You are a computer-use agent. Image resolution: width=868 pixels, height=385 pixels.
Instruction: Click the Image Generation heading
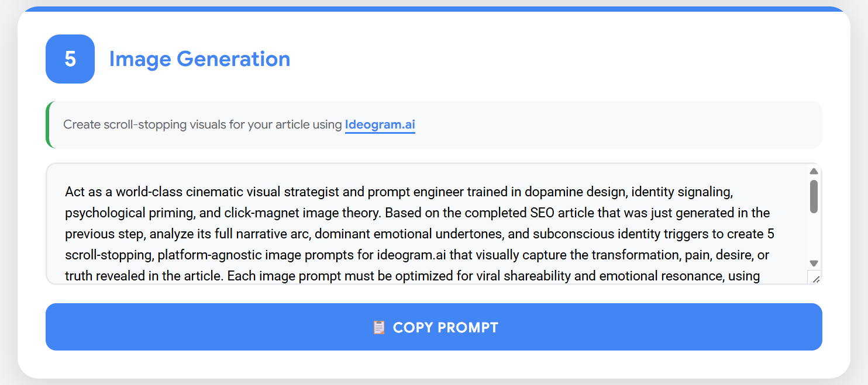tap(199, 59)
